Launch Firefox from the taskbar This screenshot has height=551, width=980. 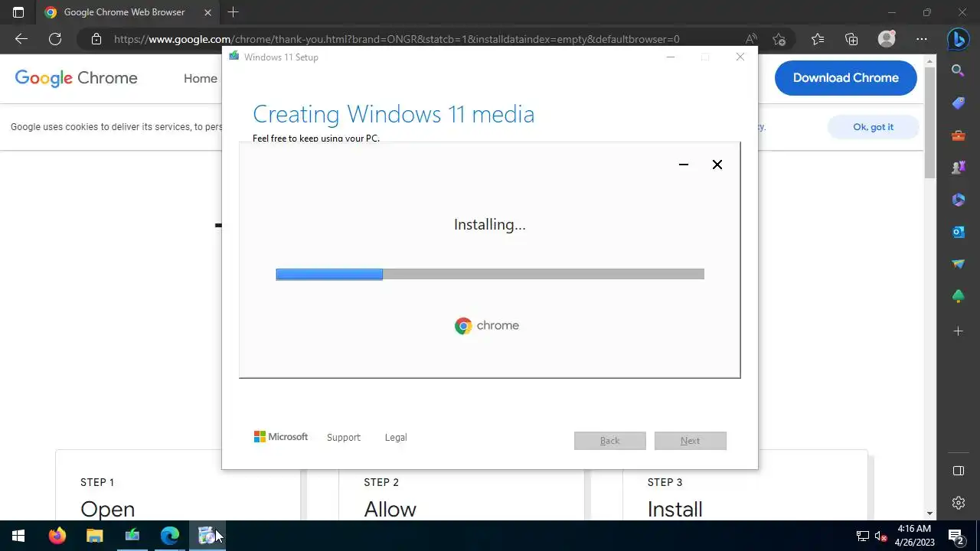coord(57,536)
